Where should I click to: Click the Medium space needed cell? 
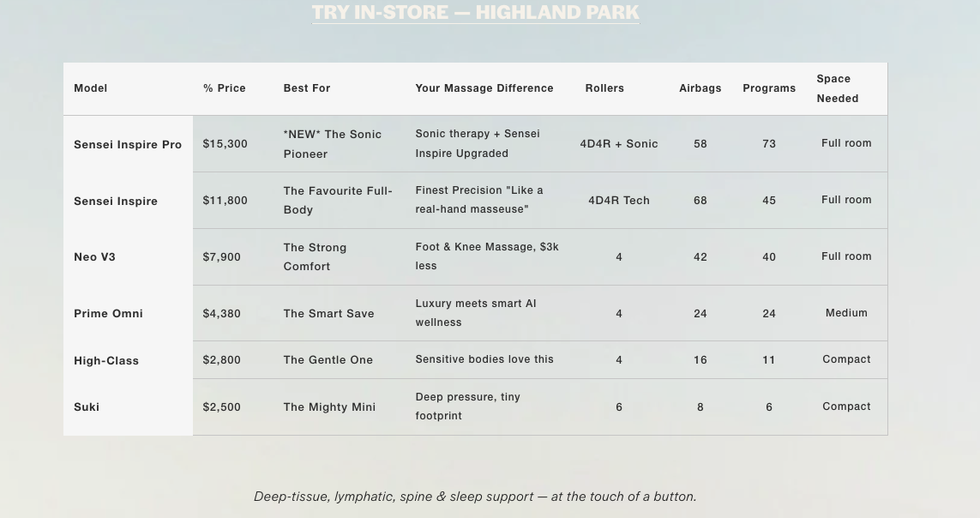846,313
